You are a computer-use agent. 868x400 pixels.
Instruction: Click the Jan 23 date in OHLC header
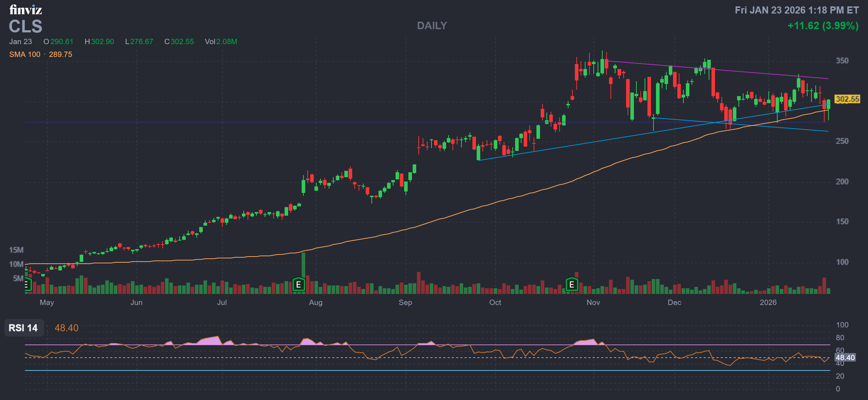(21, 42)
